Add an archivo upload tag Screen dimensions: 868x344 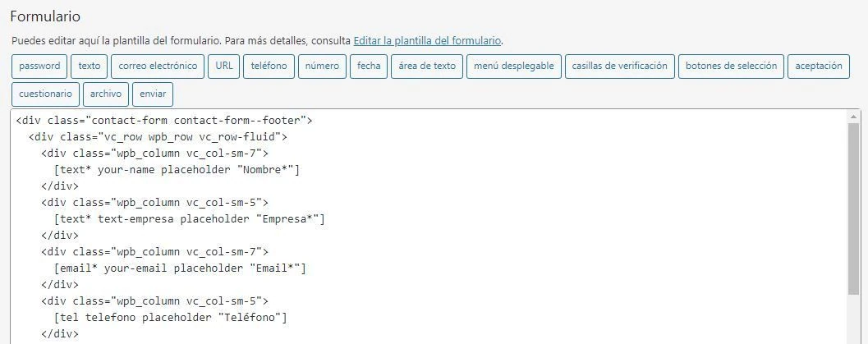[x=106, y=94]
